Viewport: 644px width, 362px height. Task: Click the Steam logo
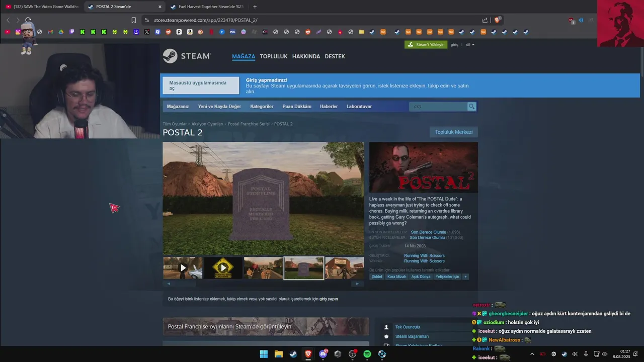pos(187,56)
